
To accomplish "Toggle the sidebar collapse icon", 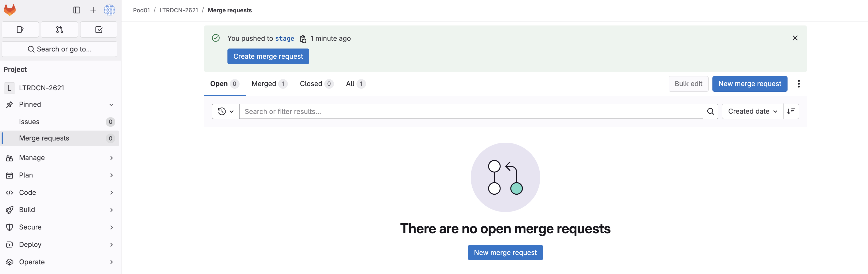I will pos(77,10).
